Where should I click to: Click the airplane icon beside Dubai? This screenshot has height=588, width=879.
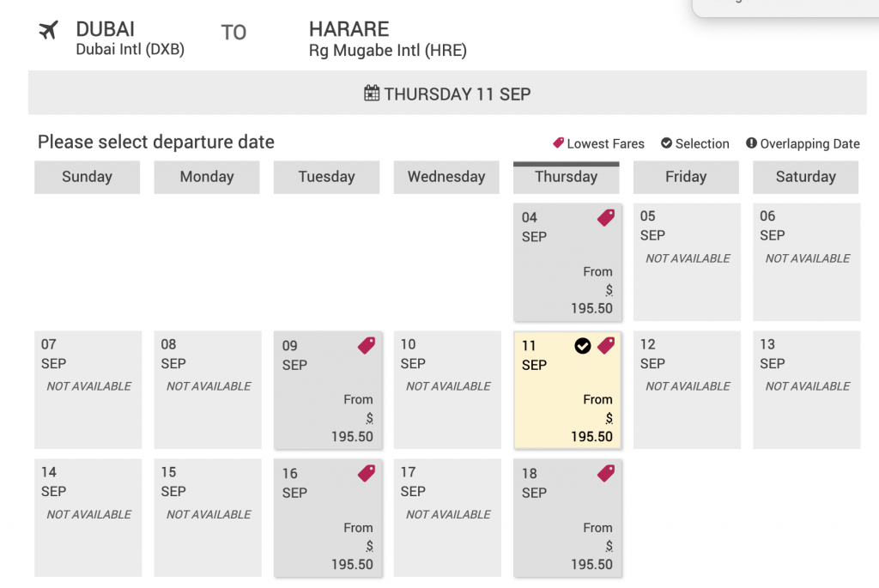(48, 31)
